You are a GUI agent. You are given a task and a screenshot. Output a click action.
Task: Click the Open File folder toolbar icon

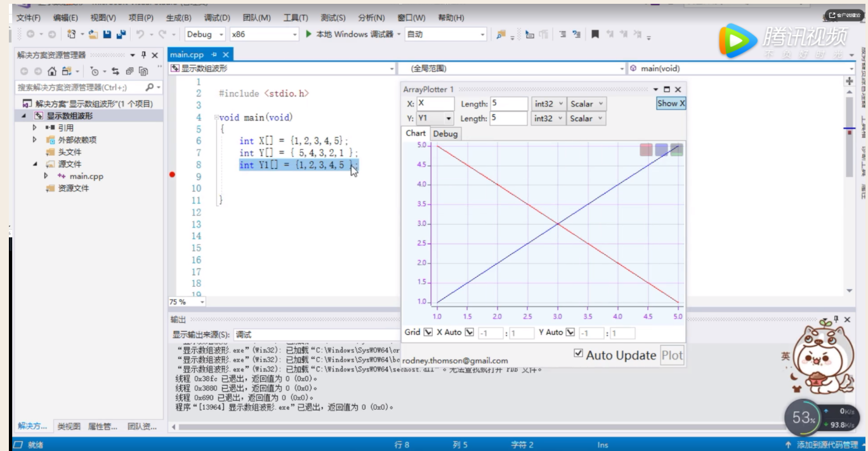(x=93, y=34)
